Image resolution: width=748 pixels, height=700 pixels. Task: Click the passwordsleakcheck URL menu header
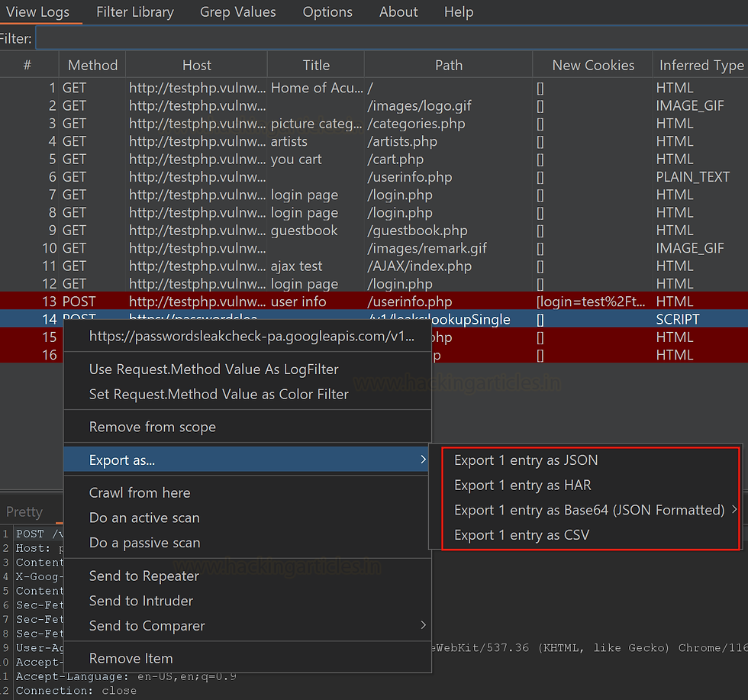point(247,337)
